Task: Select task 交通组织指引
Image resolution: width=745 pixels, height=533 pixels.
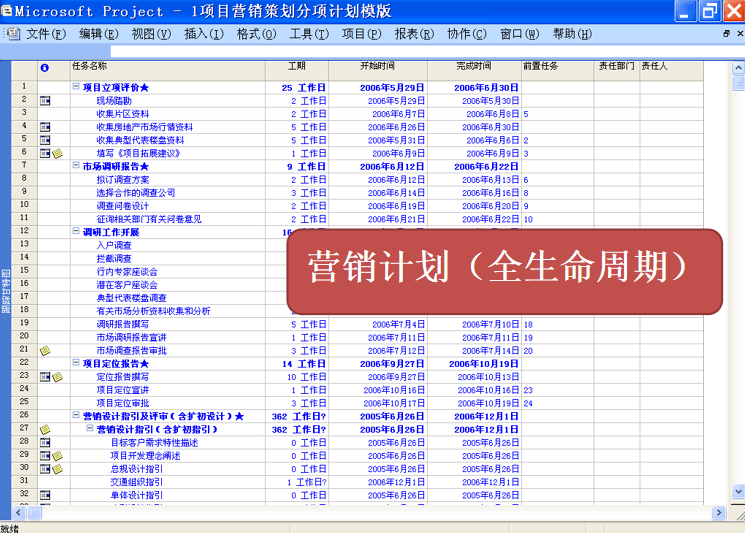Action: pos(136,482)
